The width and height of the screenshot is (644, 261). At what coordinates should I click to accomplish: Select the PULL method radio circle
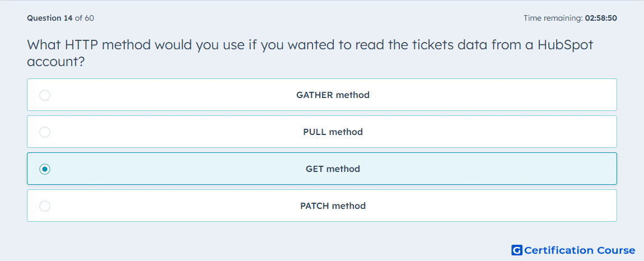coord(45,132)
